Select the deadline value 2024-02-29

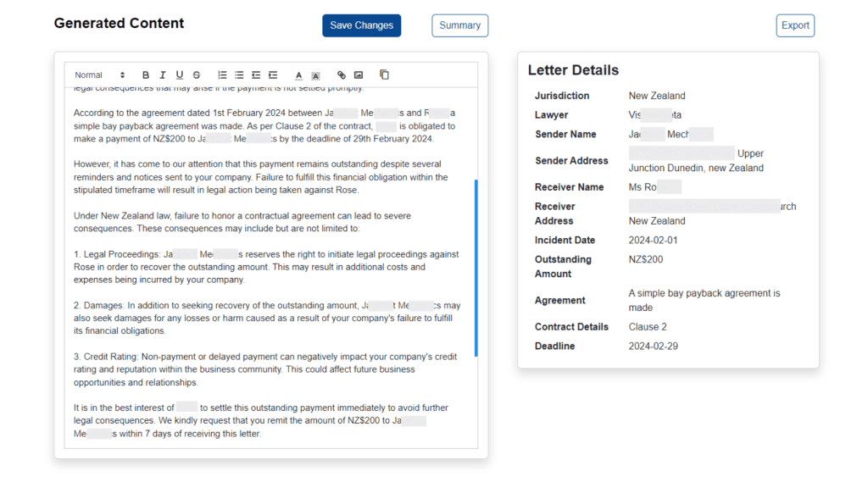coord(654,347)
